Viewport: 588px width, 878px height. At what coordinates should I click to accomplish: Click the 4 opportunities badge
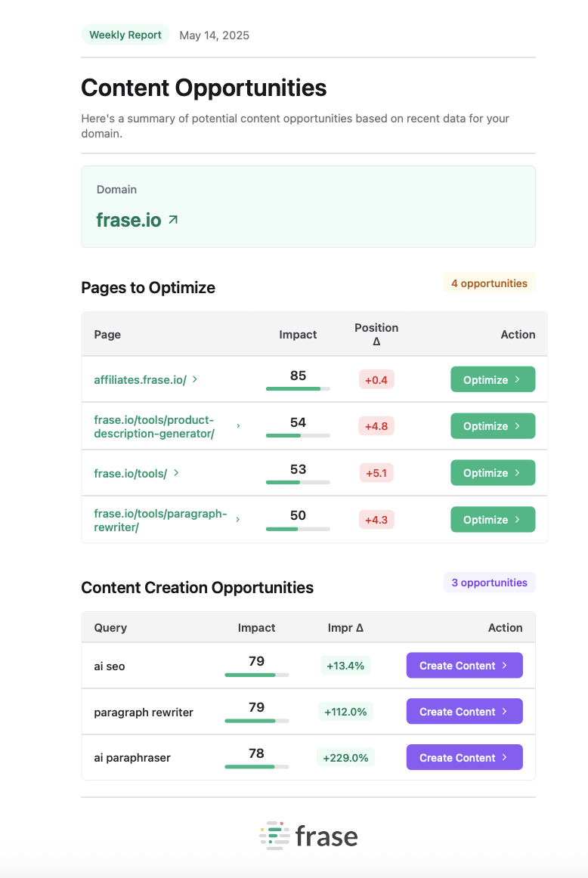point(490,283)
